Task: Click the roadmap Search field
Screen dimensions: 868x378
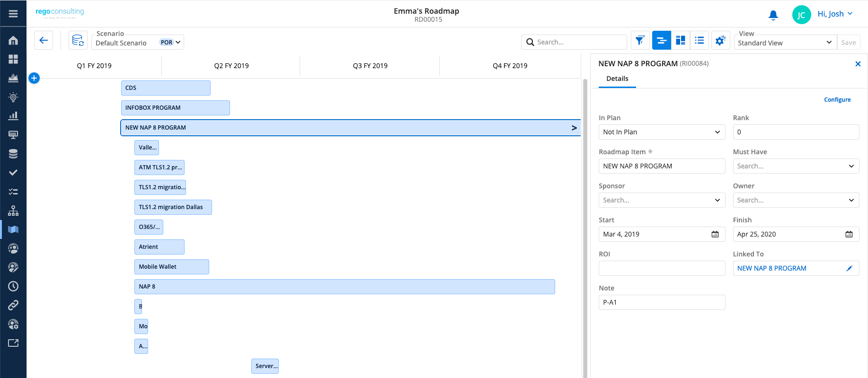Action: (574, 42)
